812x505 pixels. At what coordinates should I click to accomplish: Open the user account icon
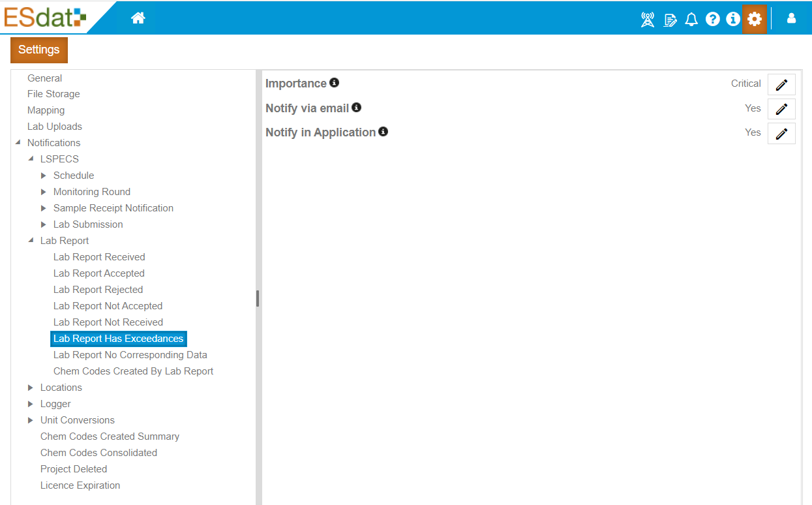[x=791, y=19]
